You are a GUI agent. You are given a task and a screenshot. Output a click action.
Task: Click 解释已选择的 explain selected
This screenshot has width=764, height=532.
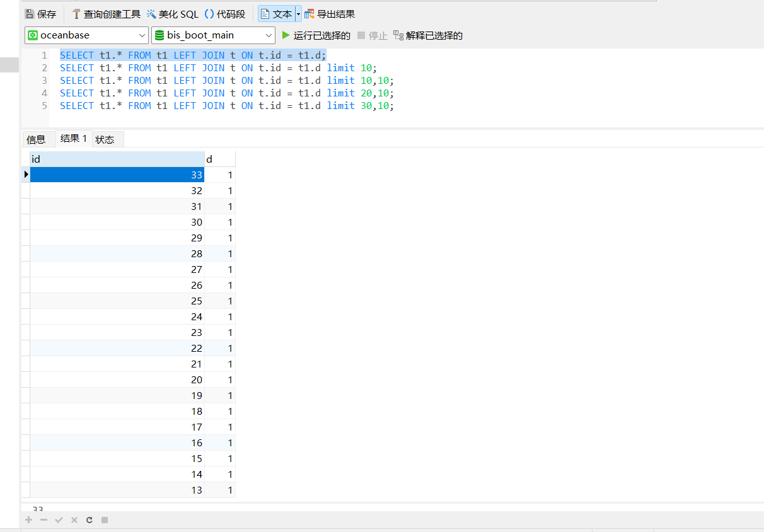[428, 35]
